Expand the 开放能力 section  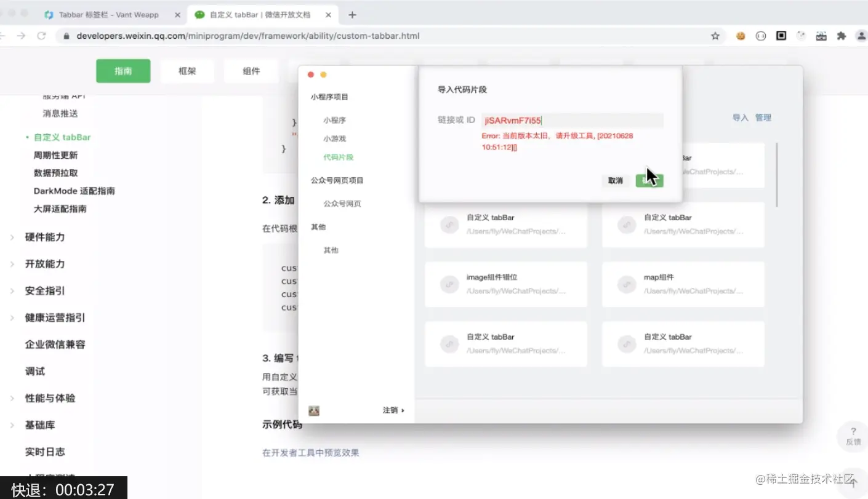pyautogui.click(x=44, y=264)
